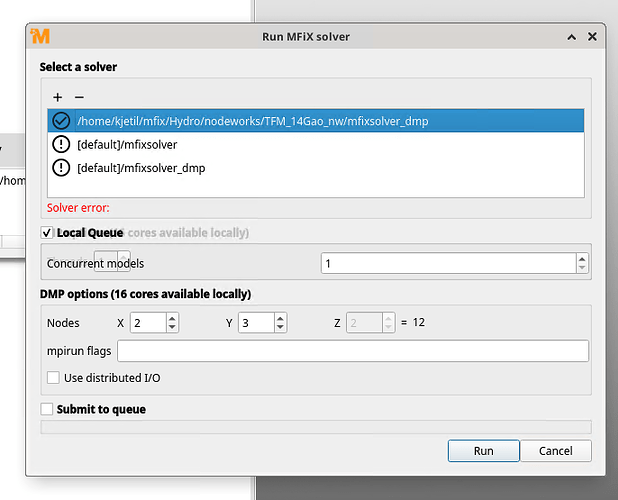Viewport: 618px width, 500px height.
Task: Click warning icon beside [default]/mfixsolver_dmp
Action: [x=60, y=168]
